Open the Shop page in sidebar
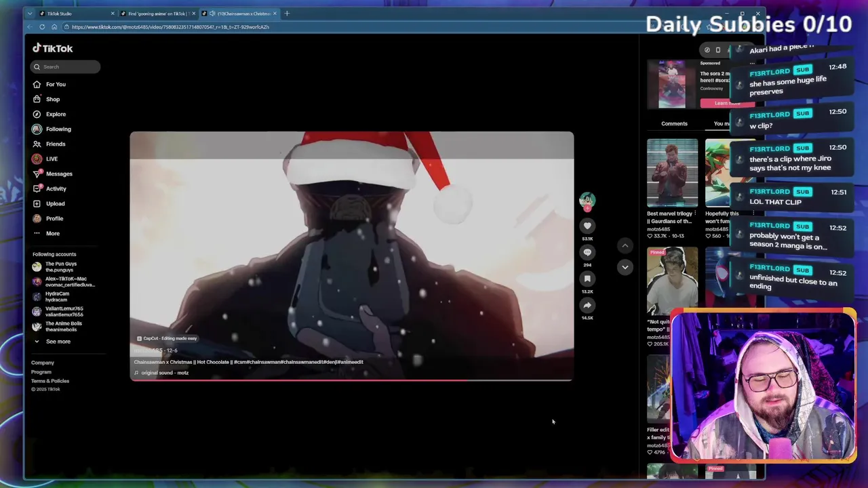868x488 pixels. click(53, 99)
